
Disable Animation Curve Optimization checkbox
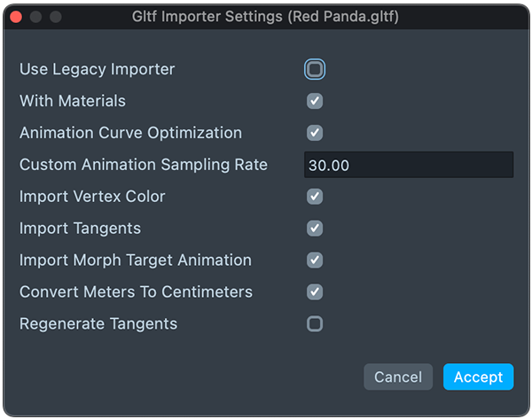315,133
